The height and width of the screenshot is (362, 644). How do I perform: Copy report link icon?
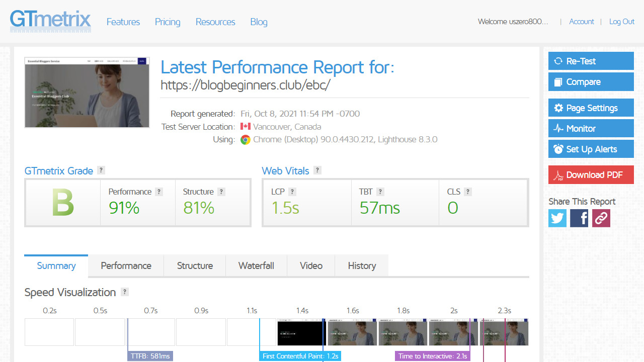[601, 218]
